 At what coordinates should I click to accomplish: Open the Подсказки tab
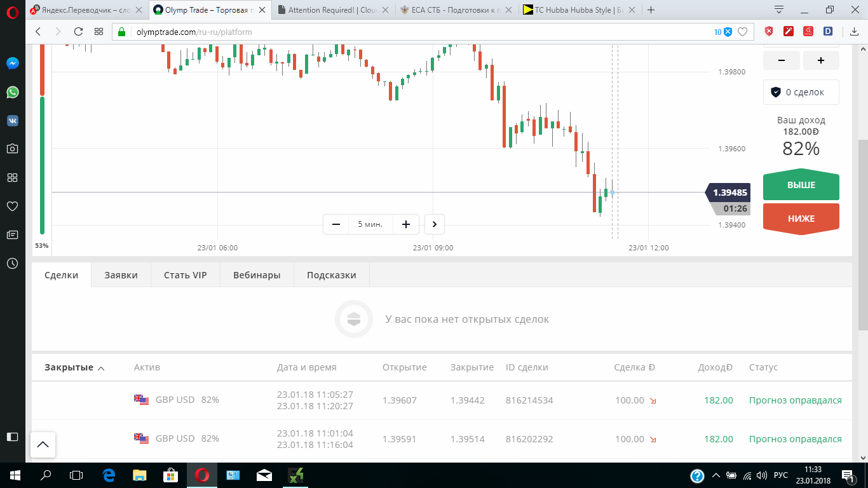(332, 275)
